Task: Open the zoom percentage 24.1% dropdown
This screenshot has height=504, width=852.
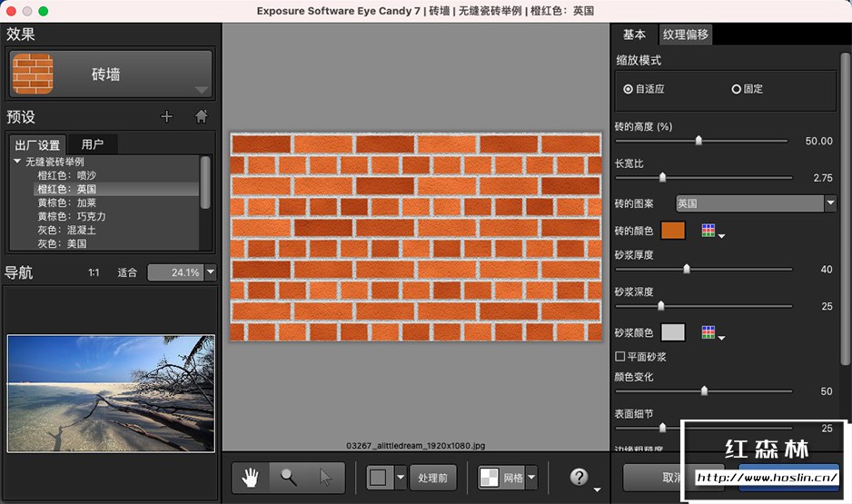Action: click(211, 272)
